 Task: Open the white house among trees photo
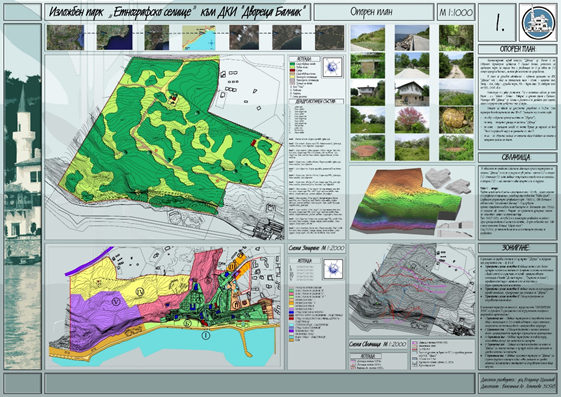368,93
